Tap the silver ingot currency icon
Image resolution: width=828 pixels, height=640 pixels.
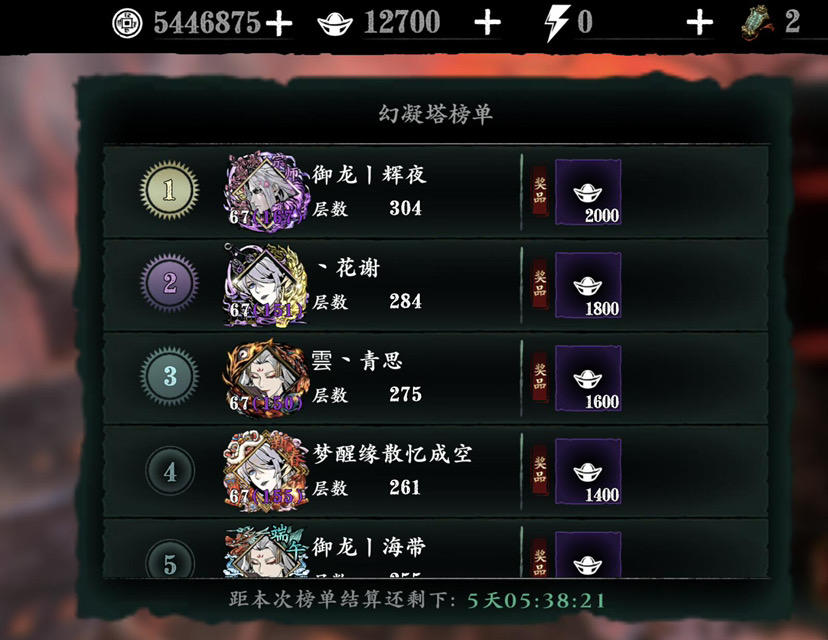point(335,24)
